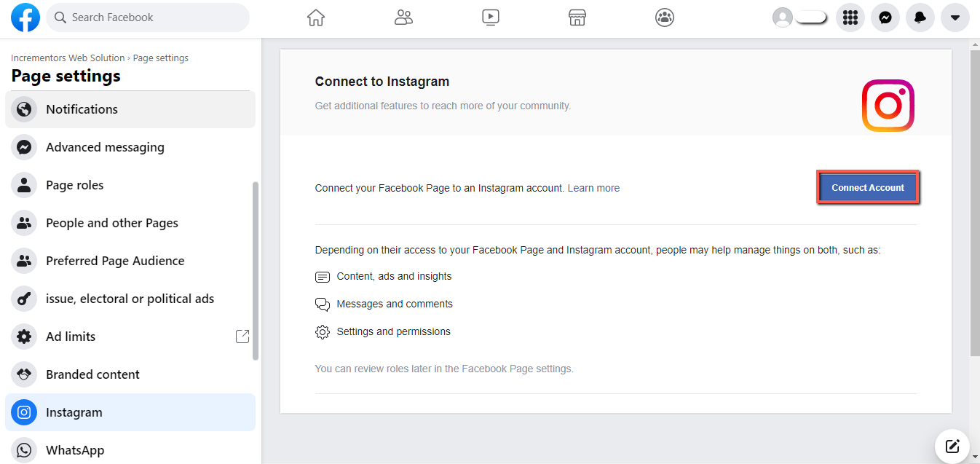Click the Preferred Page Audience icon
The height and width of the screenshot is (464, 980).
(x=24, y=261)
